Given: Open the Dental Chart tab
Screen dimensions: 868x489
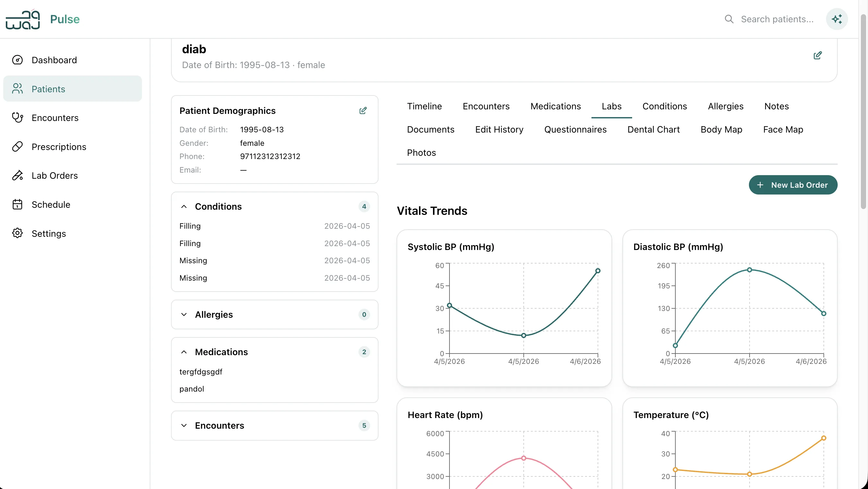Looking at the screenshot, I should click(x=653, y=130).
